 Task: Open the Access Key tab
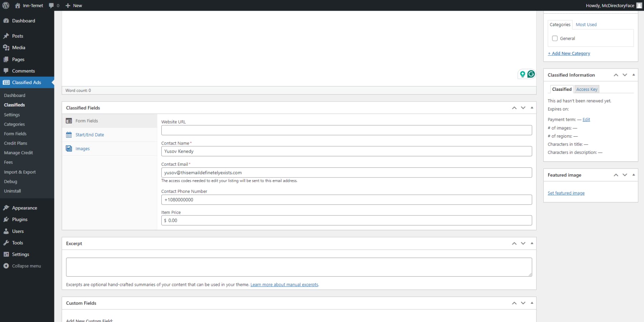point(586,89)
